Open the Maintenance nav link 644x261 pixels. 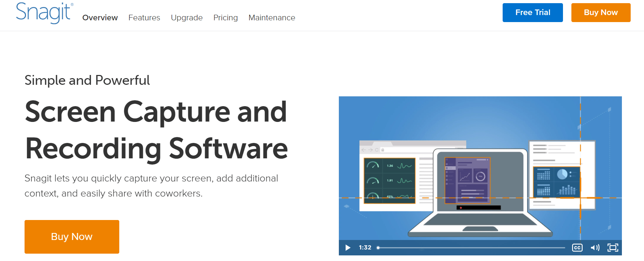[272, 18]
